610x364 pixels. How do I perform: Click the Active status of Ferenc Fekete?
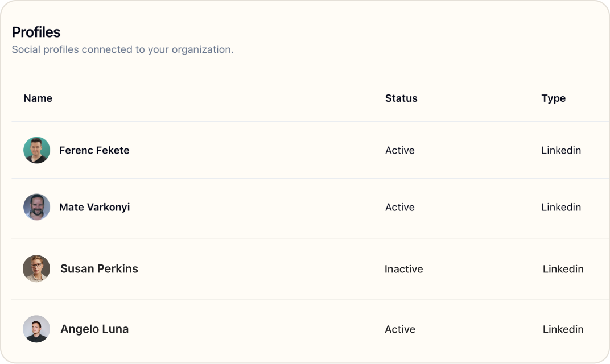click(x=400, y=150)
